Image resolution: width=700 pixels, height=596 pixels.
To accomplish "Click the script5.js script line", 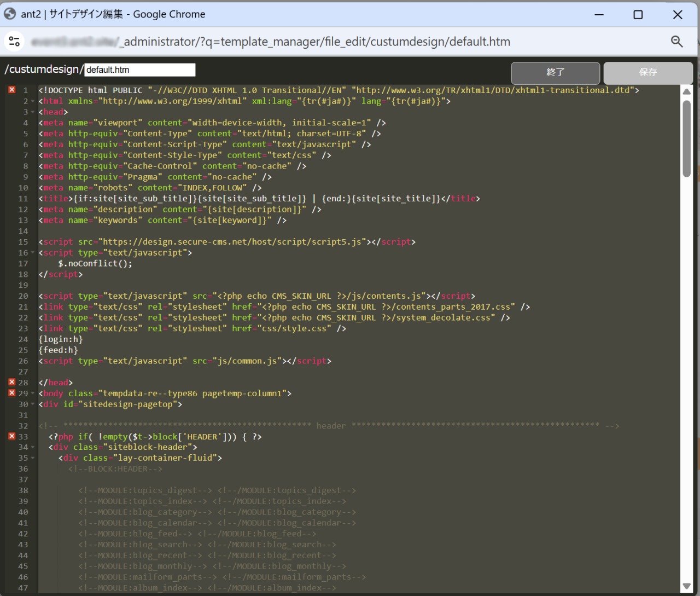I will tap(227, 242).
